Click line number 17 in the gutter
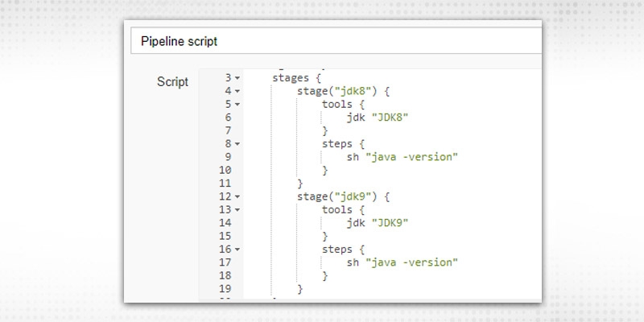 pyautogui.click(x=225, y=262)
